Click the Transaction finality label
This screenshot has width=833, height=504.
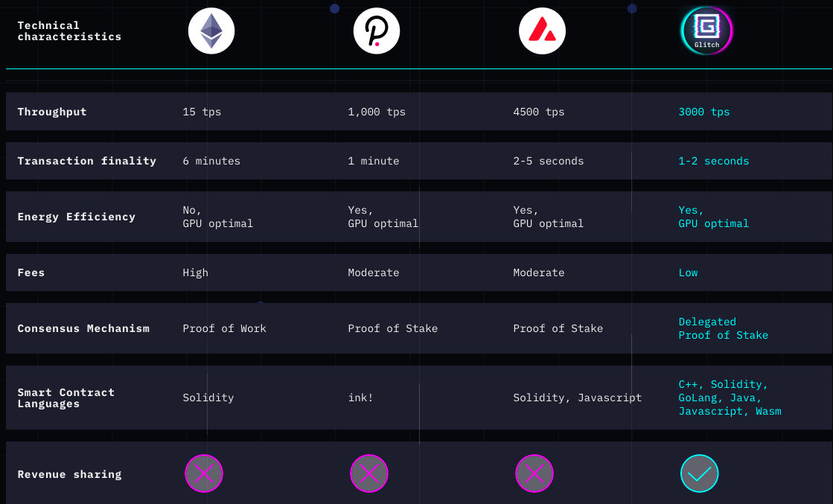click(x=86, y=160)
